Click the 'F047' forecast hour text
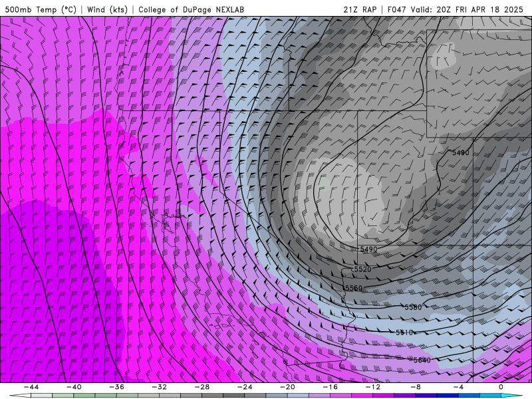This screenshot has height=399, width=532. pos(396,9)
